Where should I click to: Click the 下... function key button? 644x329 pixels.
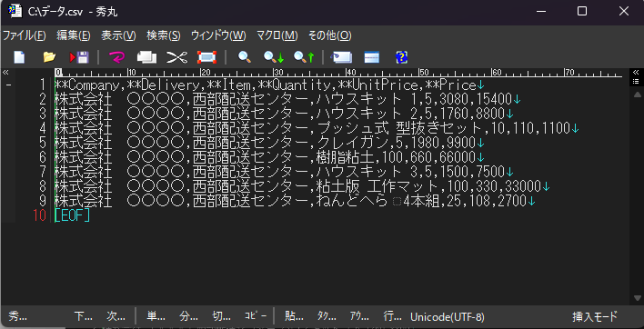click(x=84, y=316)
